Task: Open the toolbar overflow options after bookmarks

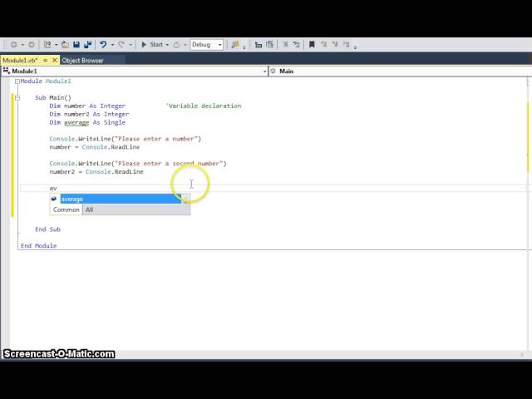Action: click(355, 47)
